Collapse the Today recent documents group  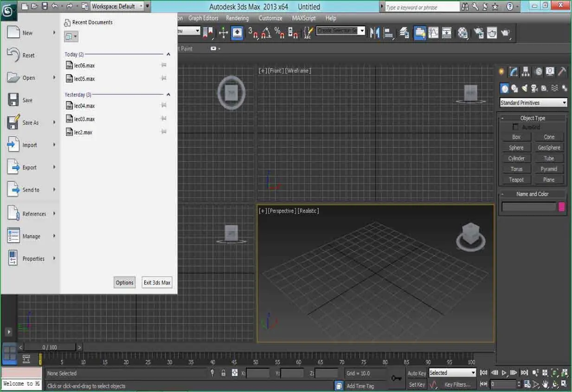[x=168, y=54]
